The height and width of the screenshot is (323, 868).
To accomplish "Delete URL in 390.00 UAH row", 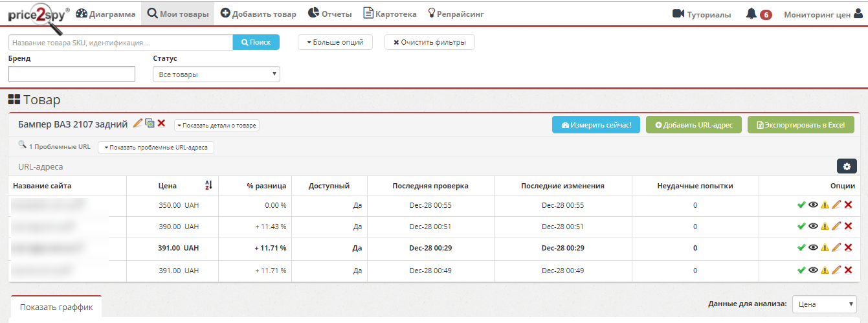I will (x=848, y=227).
